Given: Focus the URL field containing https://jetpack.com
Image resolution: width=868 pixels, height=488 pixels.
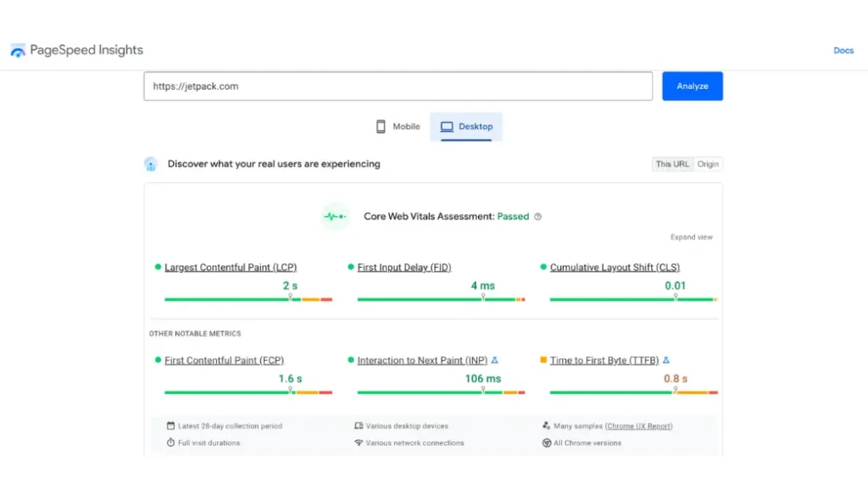Looking at the screenshot, I should click(x=398, y=86).
